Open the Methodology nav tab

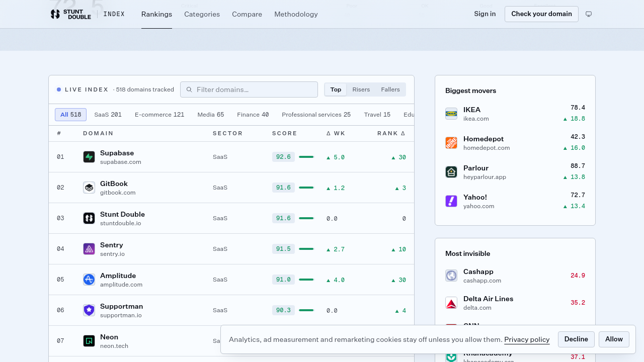[x=296, y=14]
